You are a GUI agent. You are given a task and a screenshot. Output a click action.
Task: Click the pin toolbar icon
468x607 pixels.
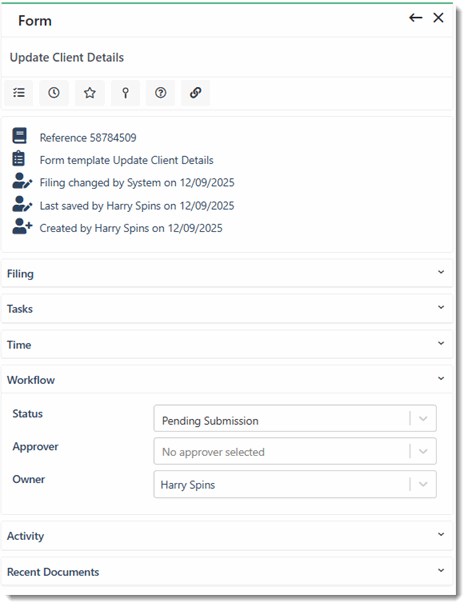[x=125, y=93]
